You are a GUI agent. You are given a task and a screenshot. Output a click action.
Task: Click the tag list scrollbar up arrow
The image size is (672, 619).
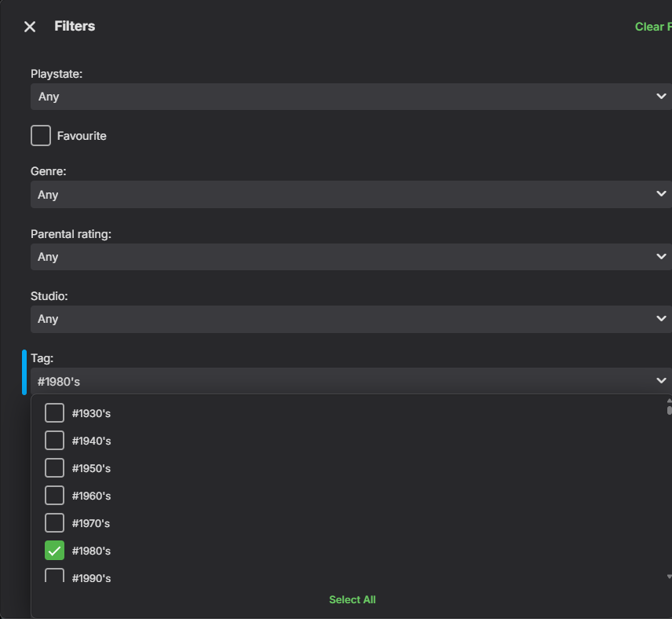tap(669, 401)
